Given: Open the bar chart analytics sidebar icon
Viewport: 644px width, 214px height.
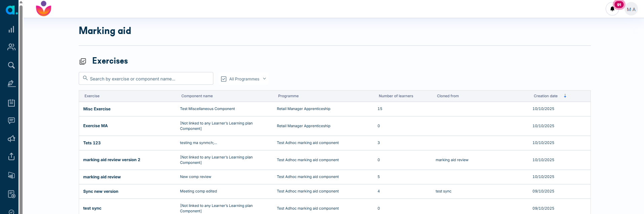Looking at the screenshot, I should 11,29.
